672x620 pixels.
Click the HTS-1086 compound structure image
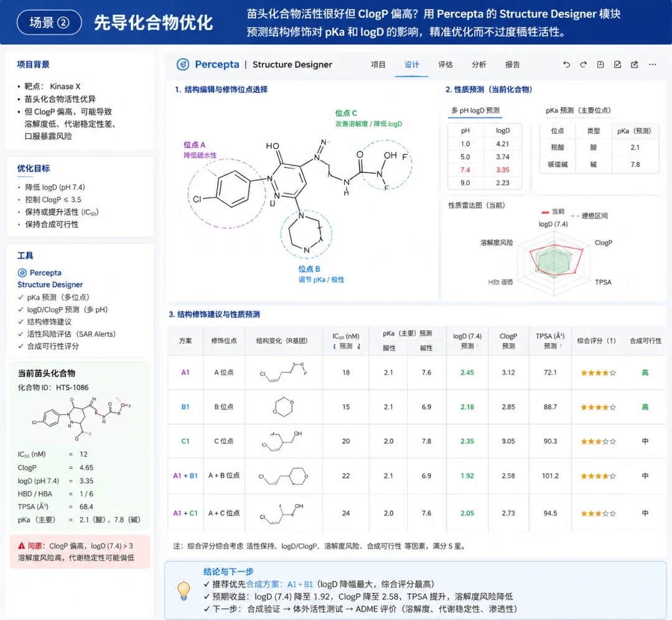(x=82, y=418)
